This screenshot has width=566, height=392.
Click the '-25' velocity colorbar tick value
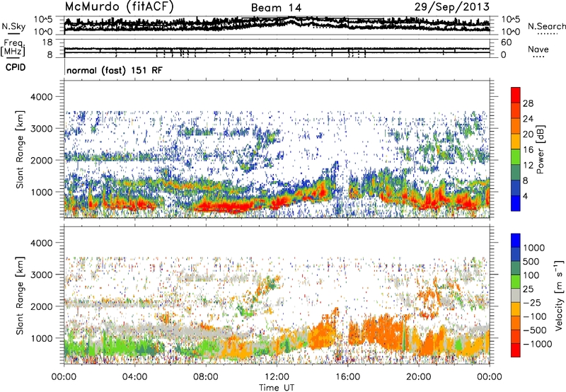pyautogui.click(x=532, y=302)
